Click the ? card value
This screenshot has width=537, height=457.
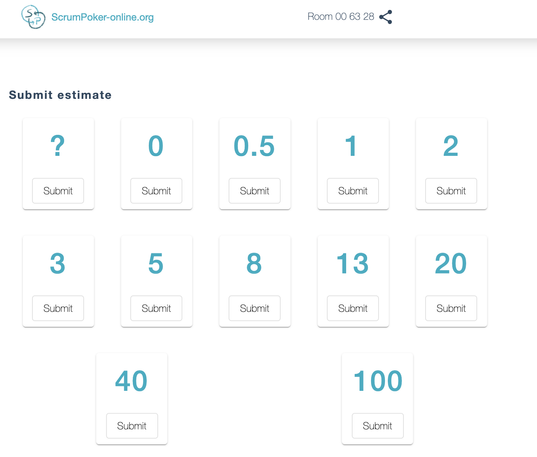[x=58, y=146]
